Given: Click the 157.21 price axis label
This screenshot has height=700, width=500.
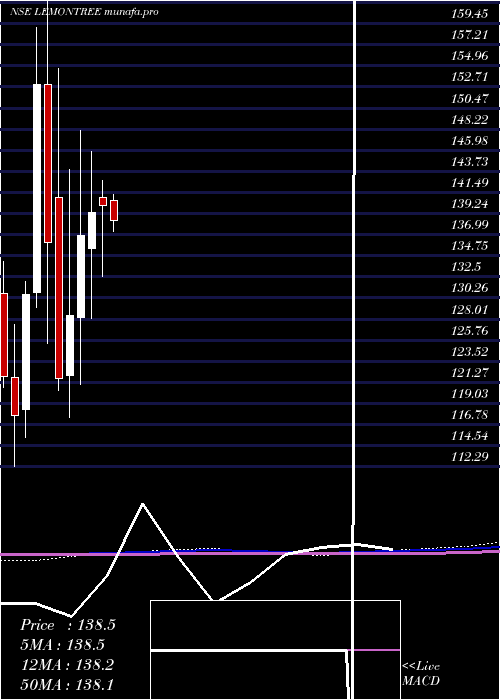Looking at the screenshot, I should click(470, 35).
